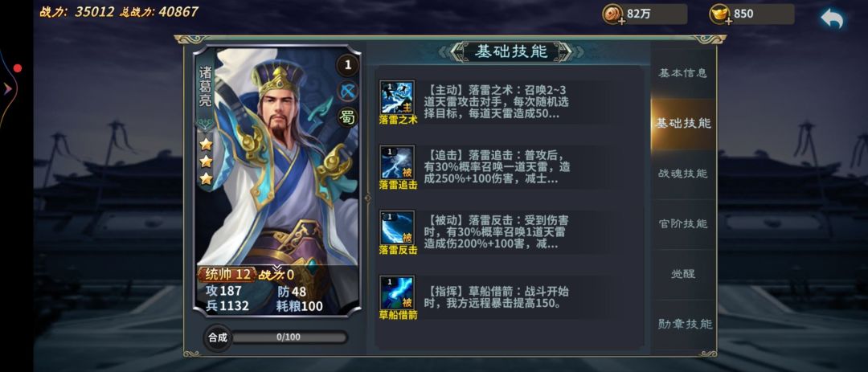Tap the archer bow class icon
Viewport: 868px width, 372px height.
point(348,92)
